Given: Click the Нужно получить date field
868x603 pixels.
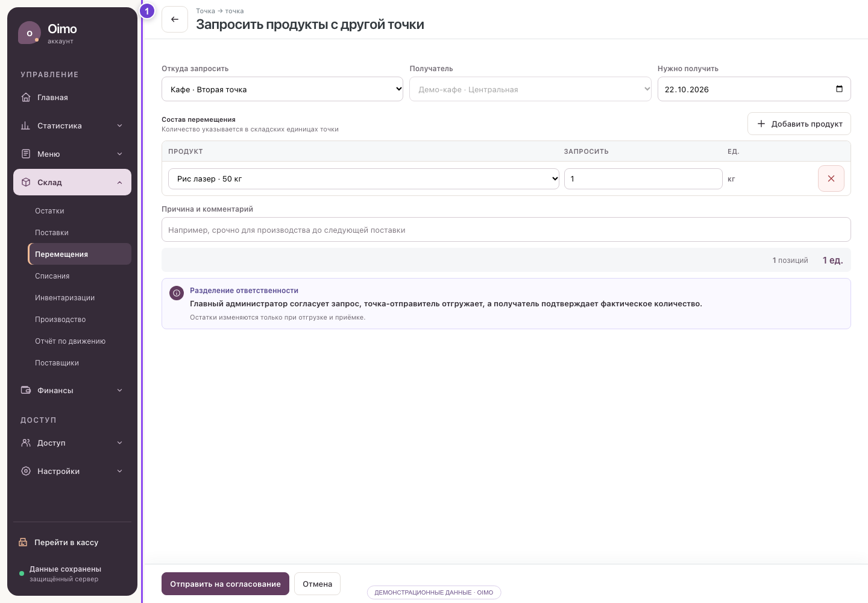Looking at the screenshot, I should click(x=754, y=89).
